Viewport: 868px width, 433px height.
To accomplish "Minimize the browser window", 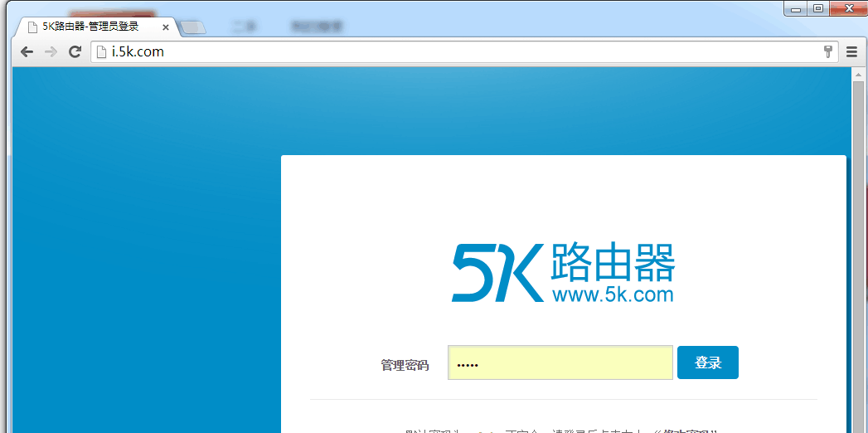I will (796, 8).
